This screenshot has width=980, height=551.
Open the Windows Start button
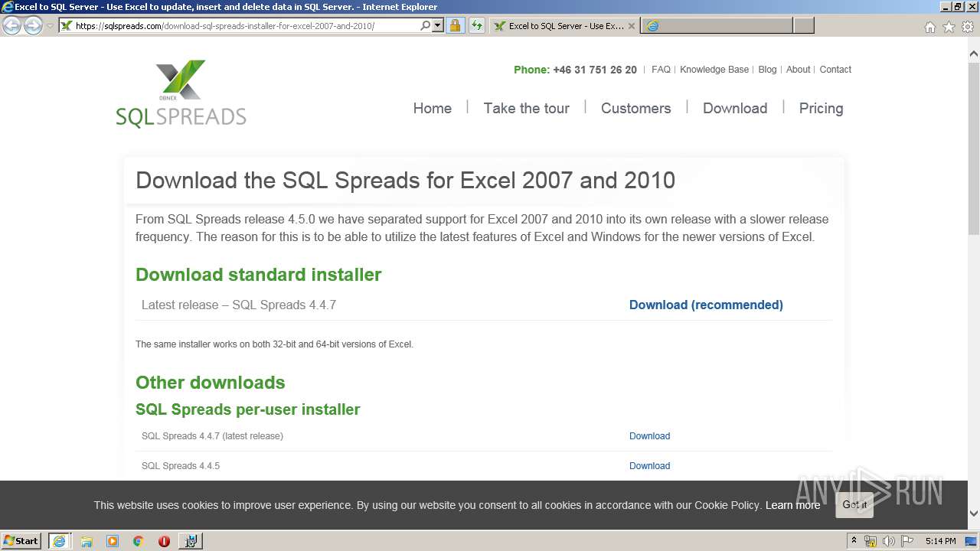tap(21, 540)
